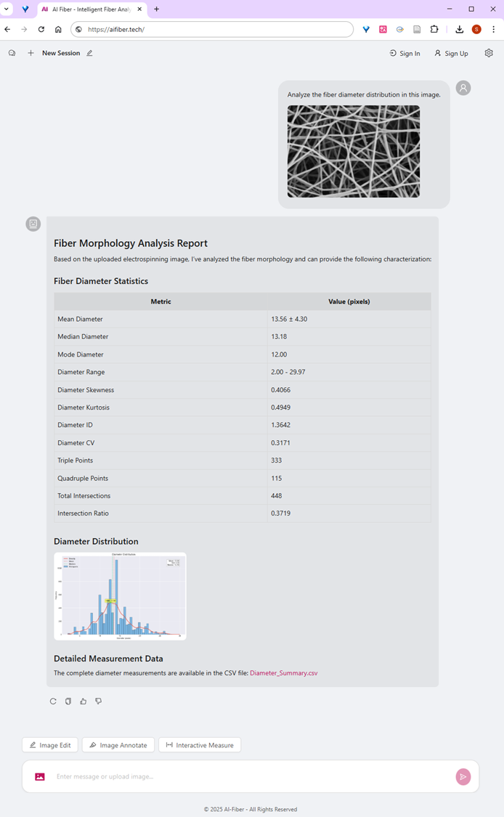Click the gray document extension icon

point(417,29)
